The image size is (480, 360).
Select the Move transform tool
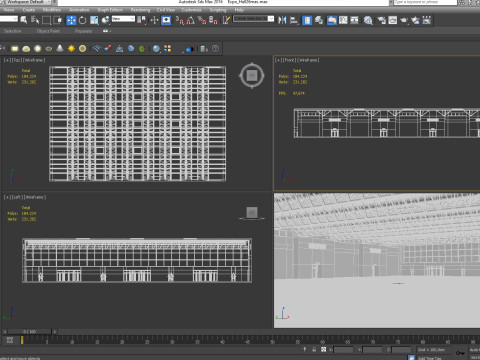[x=71, y=20]
